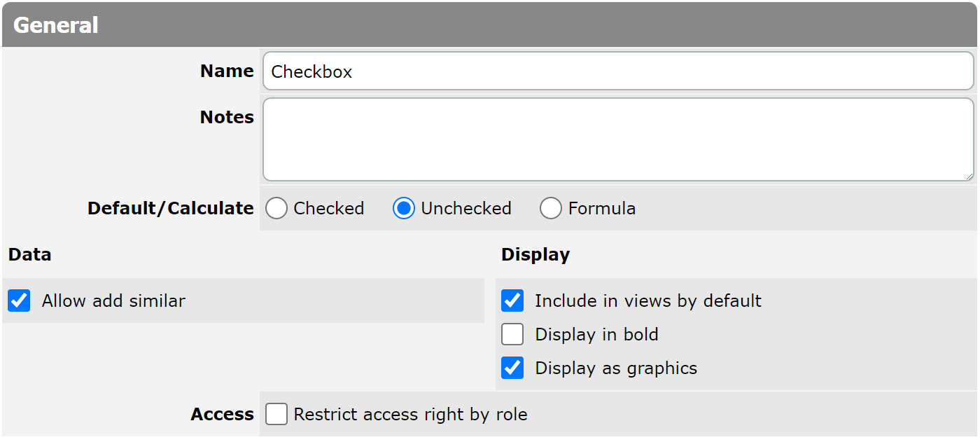This screenshot has width=980, height=442.
Task: Click the General section header
Action: click(490, 25)
